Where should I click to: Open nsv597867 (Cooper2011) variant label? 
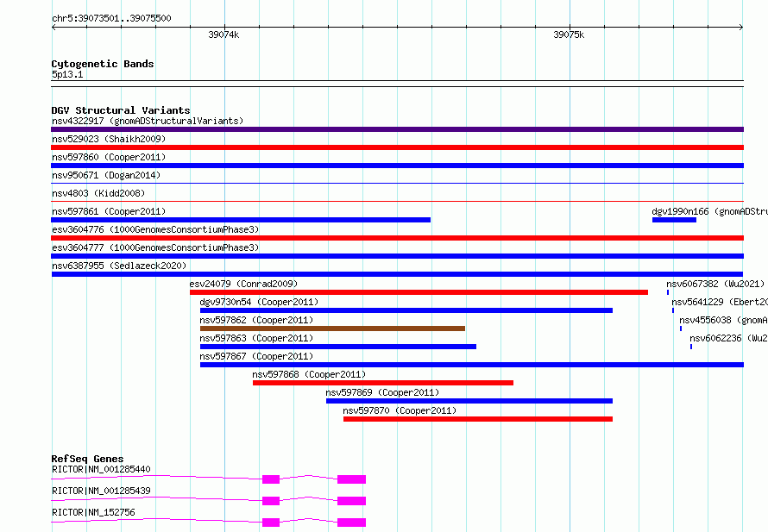coord(256,356)
